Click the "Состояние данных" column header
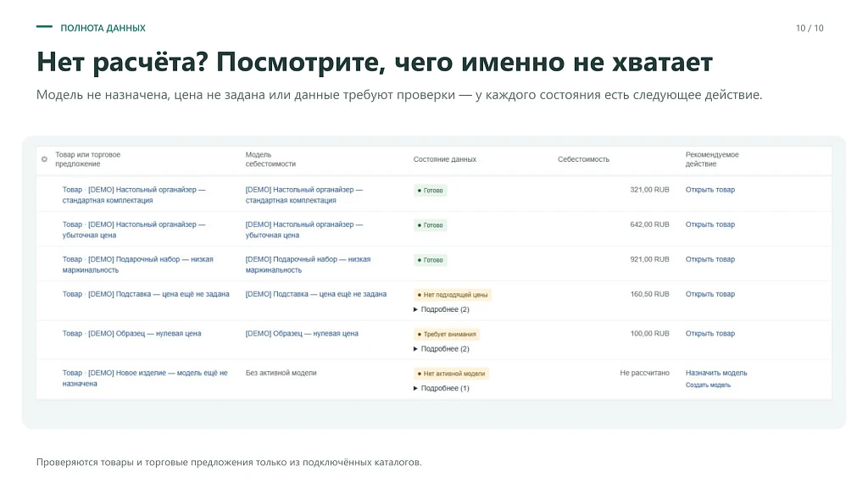 point(444,159)
